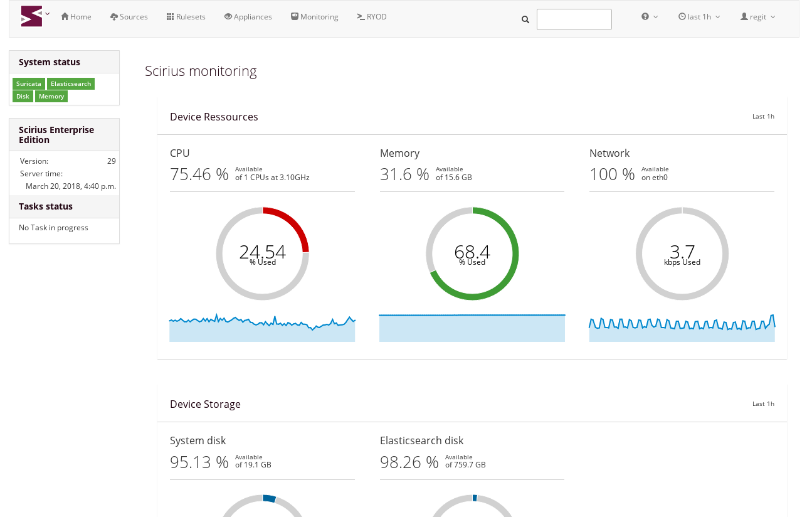Click the clock icon beside last 1h

(682, 17)
